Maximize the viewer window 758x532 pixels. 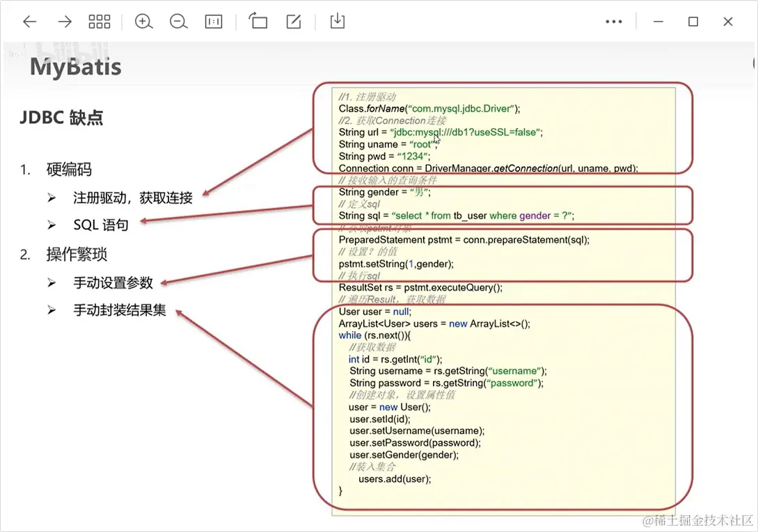[693, 22]
